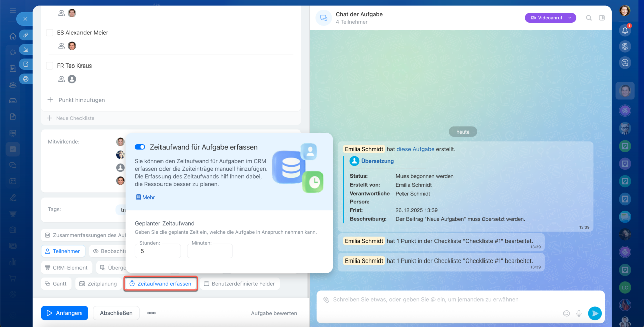Search the task chat with magnifier icon
Viewport: 644px width, 327px height.
point(589,18)
